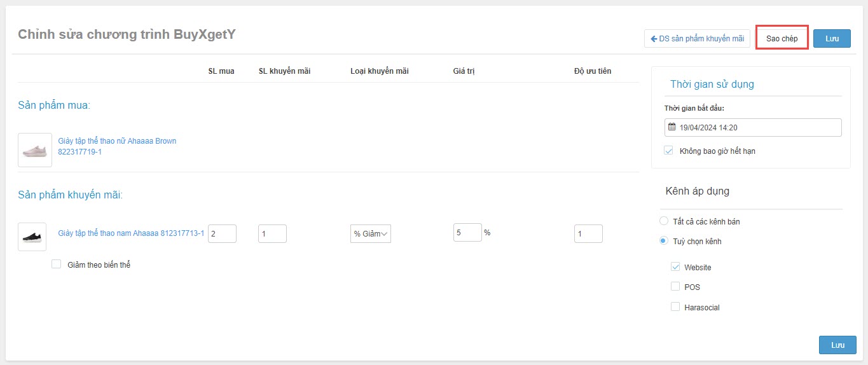Toggle the Giảm theo biến thể checkbox
Viewport: 868px width, 365px height.
(x=56, y=264)
